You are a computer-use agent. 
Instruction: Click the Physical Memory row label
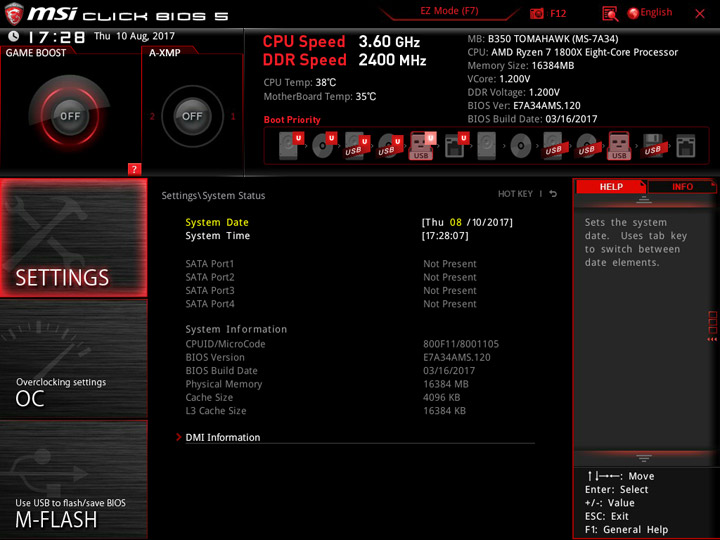[224, 384]
